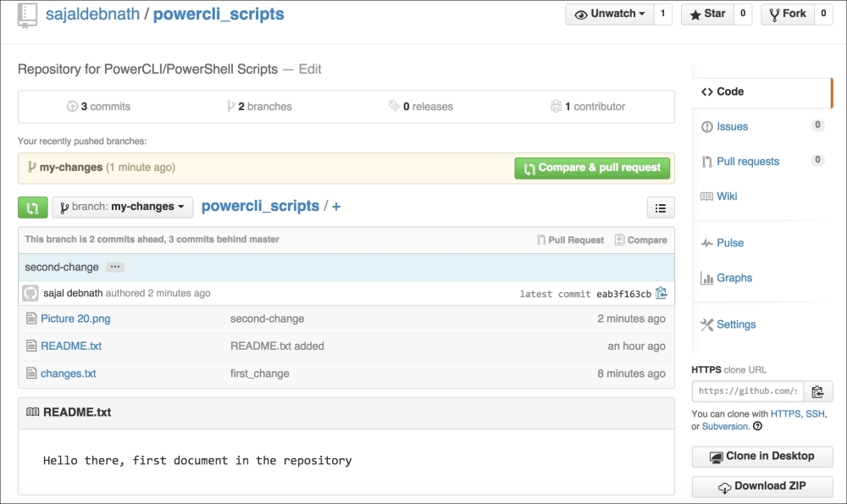Switch clone URL to HTTPS link

[x=785, y=413]
